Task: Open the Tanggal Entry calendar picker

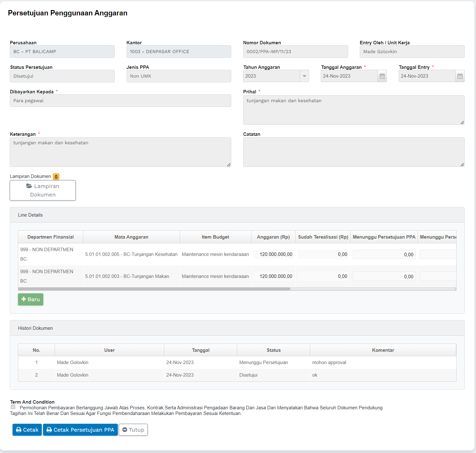Action: (460, 76)
